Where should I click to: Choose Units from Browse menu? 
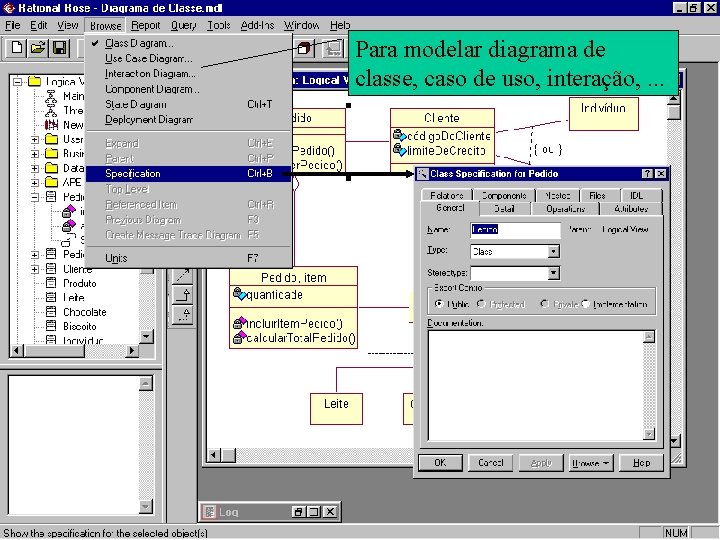coord(188,258)
